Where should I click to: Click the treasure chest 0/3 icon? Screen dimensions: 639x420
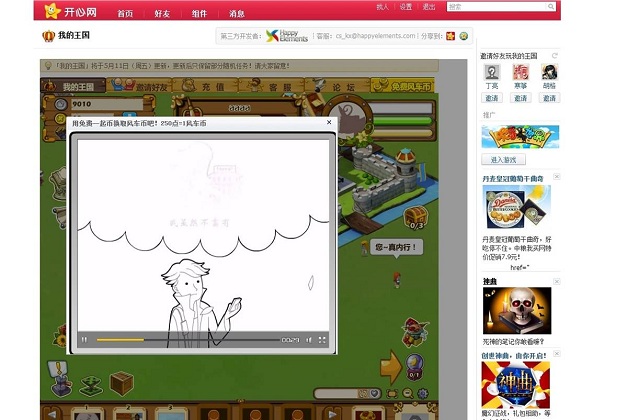coord(416,218)
